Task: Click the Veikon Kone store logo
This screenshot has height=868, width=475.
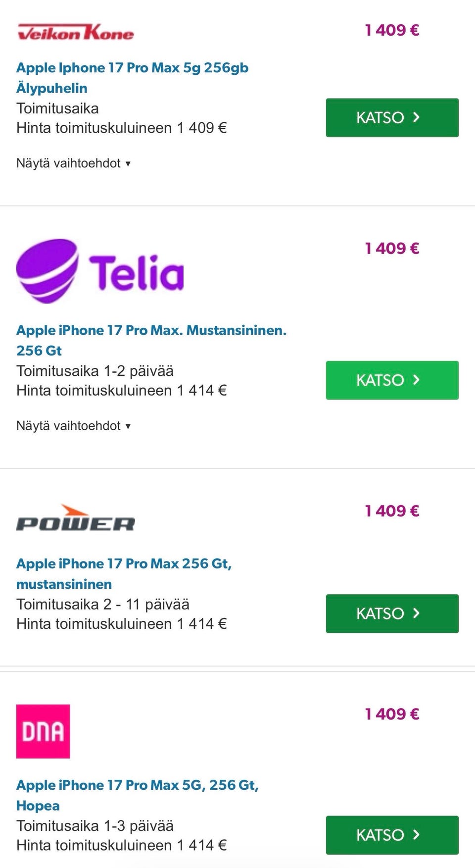Action: 76,32
